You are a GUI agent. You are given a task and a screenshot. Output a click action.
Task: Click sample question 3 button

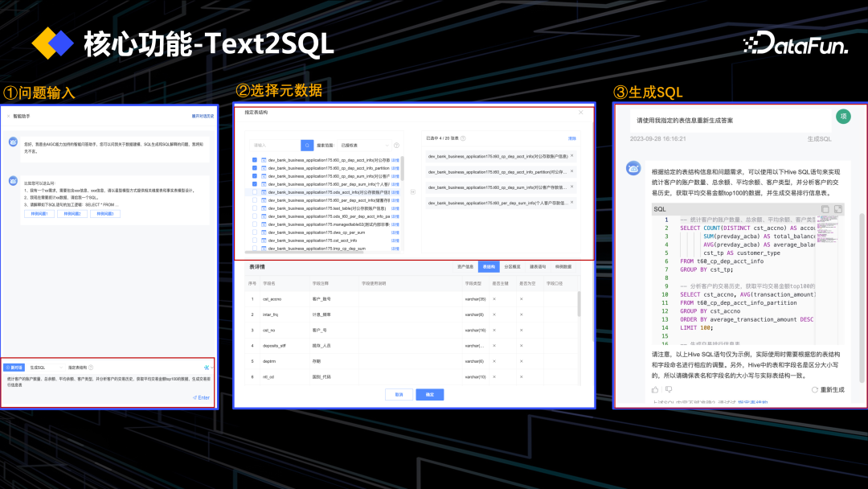pos(105,214)
